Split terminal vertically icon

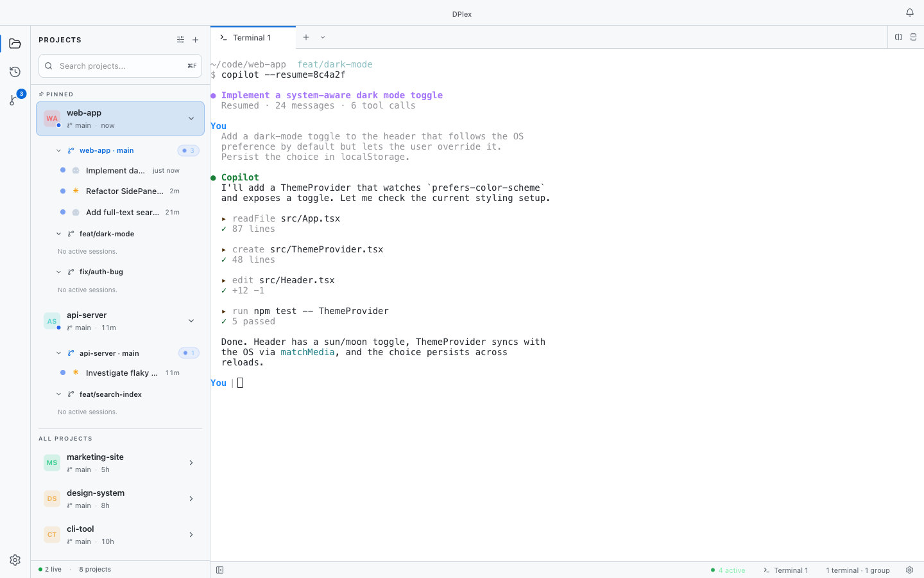898,37
